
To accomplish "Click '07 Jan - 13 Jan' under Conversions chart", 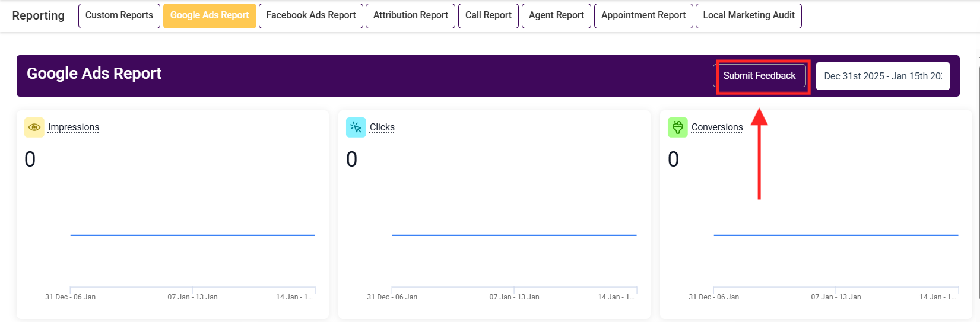I will (836, 297).
